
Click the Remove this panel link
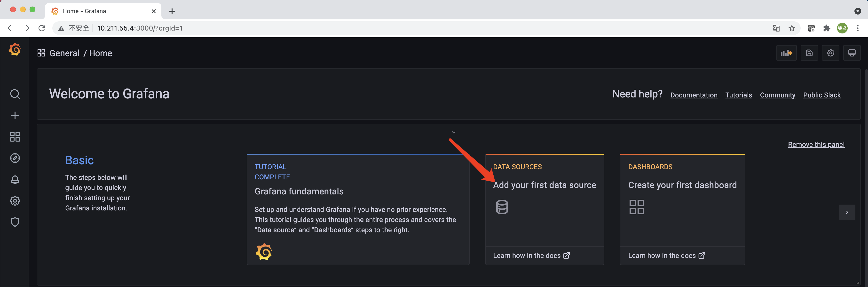[x=816, y=145]
